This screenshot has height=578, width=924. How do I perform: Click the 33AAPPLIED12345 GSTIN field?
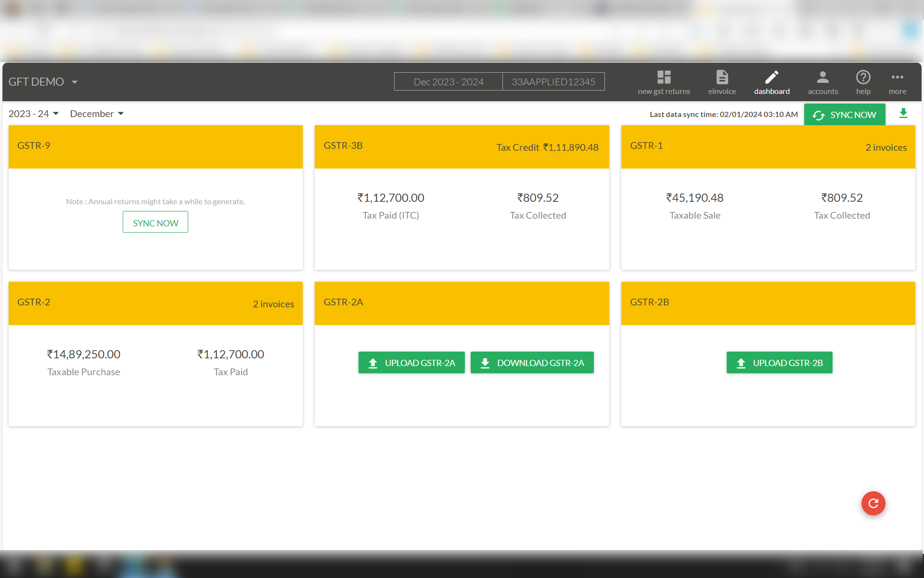(553, 81)
